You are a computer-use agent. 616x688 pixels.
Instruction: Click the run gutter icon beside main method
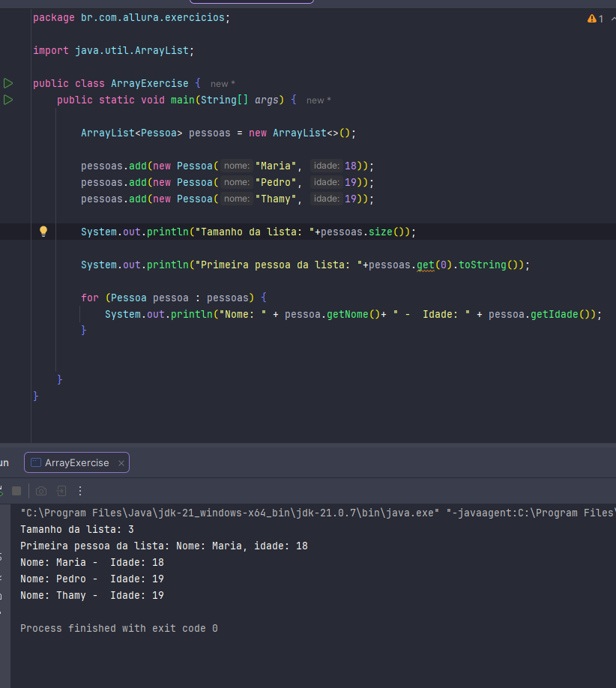tap(8, 100)
